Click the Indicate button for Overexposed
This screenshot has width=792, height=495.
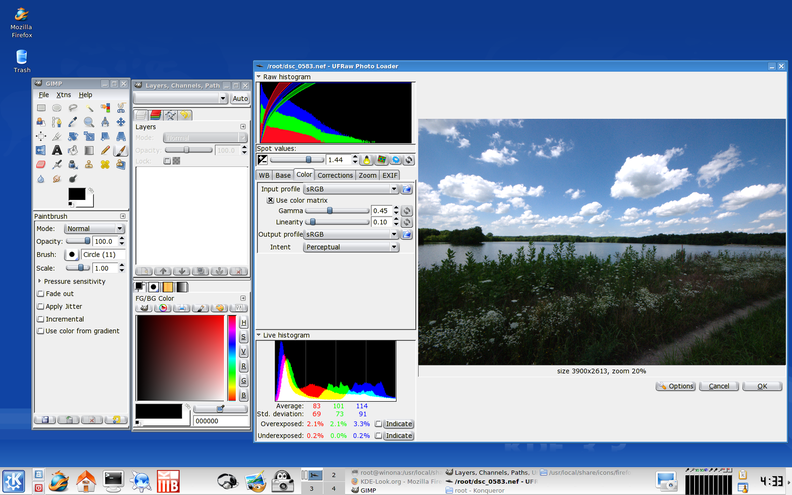399,424
